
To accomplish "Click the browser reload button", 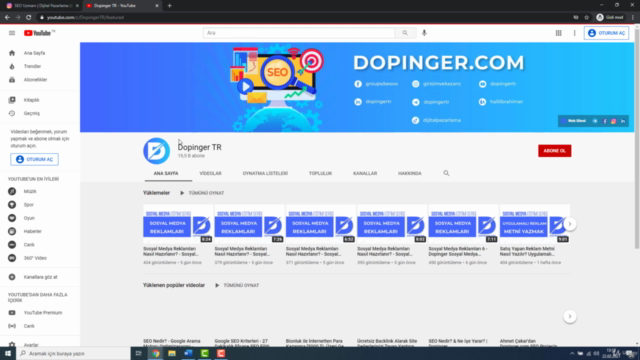I will click(x=29, y=18).
